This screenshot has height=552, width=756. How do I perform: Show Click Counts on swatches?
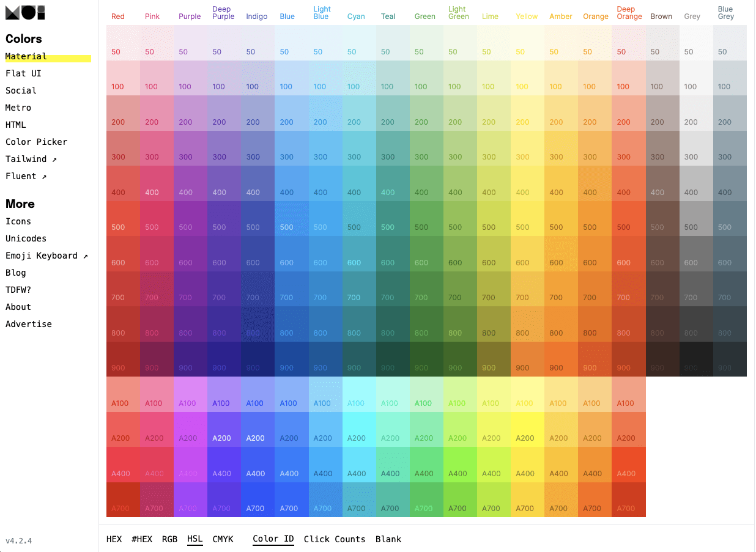[x=334, y=539]
